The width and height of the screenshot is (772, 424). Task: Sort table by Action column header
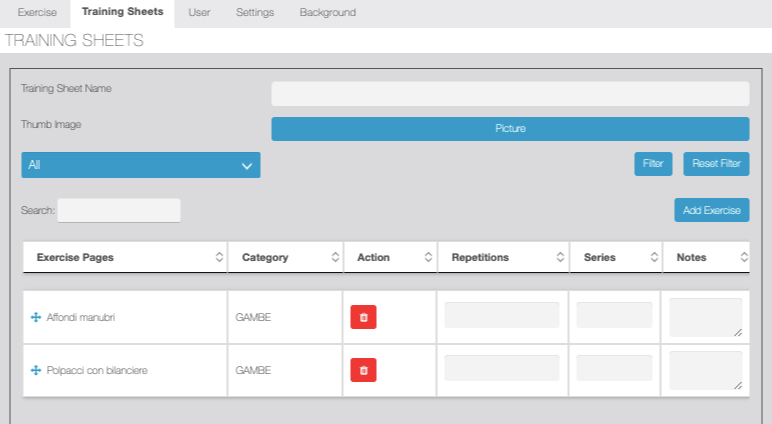374,257
